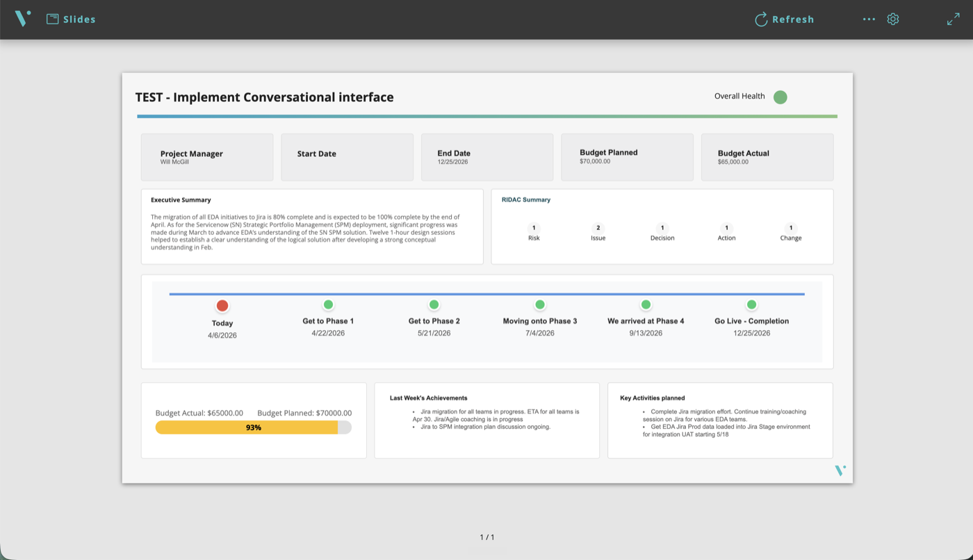Refresh the slide data
Screen dimensions: 973x560
(785, 19)
